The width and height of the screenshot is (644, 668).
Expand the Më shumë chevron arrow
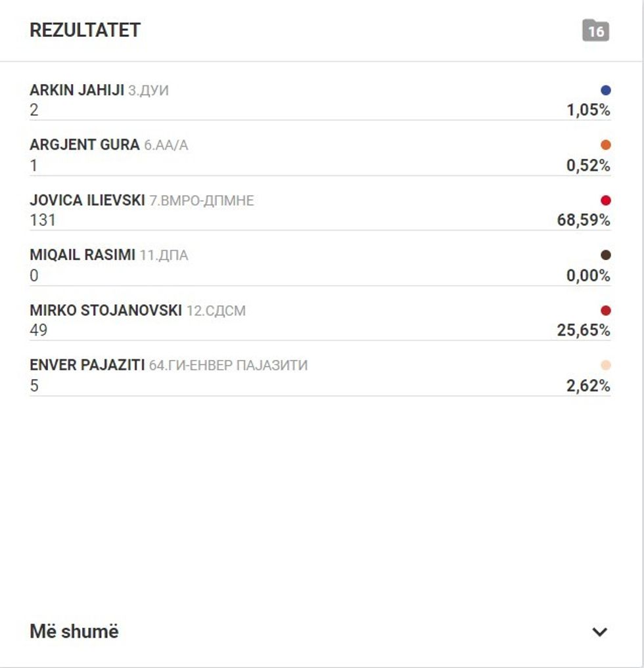[x=599, y=632]
